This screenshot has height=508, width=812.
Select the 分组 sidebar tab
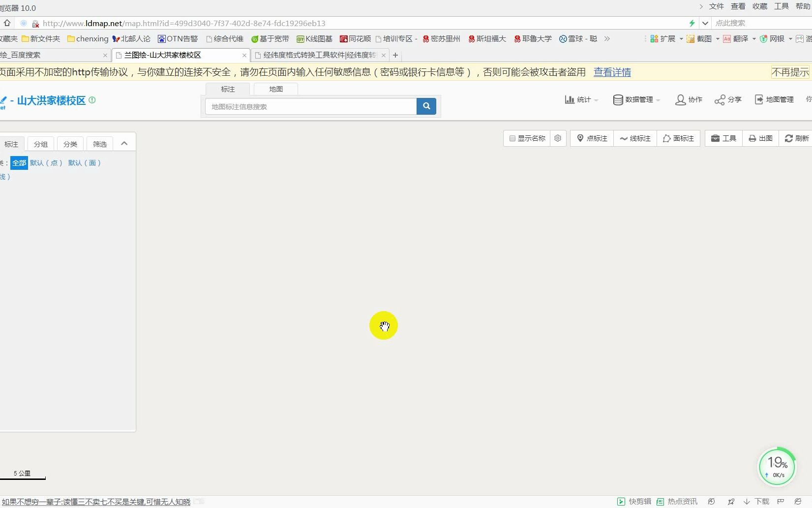click(x=41, y=144)
